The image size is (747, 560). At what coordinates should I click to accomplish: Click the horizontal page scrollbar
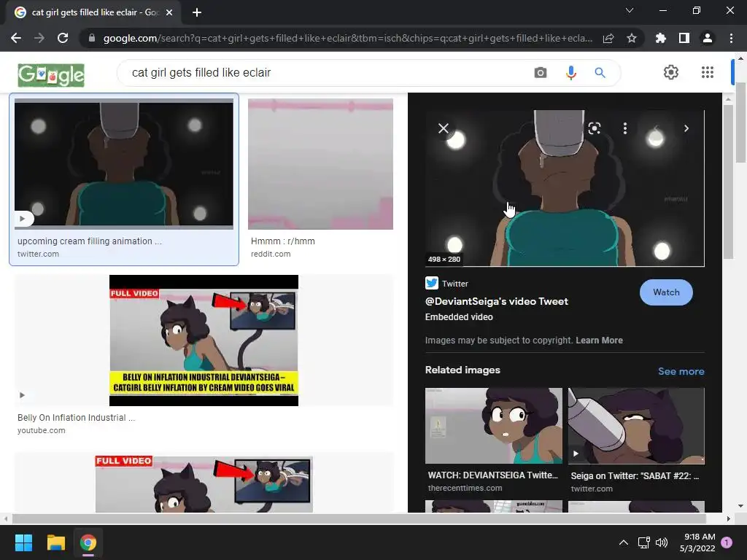(x=359, y=518)
